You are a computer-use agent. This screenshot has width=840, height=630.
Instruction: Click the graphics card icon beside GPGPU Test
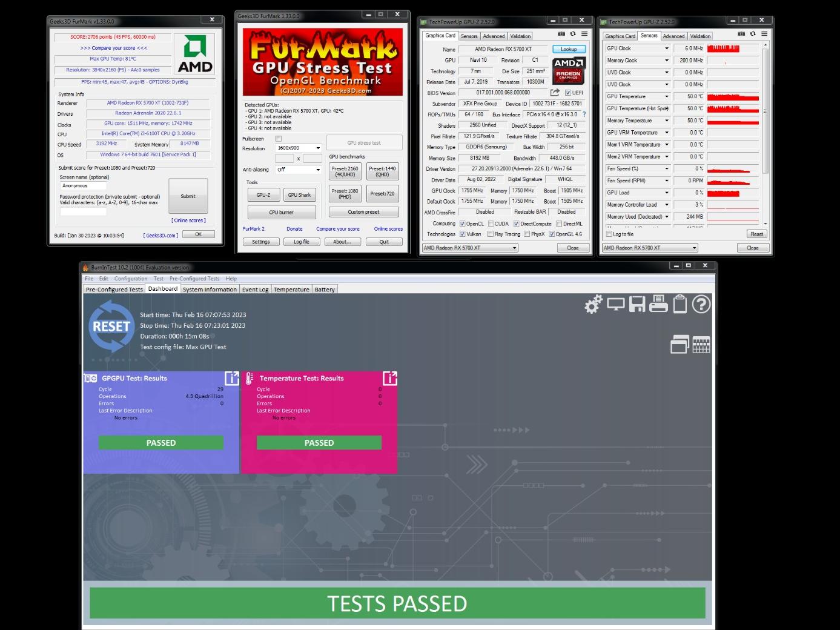pyautogui.click(x=90, y=378)
